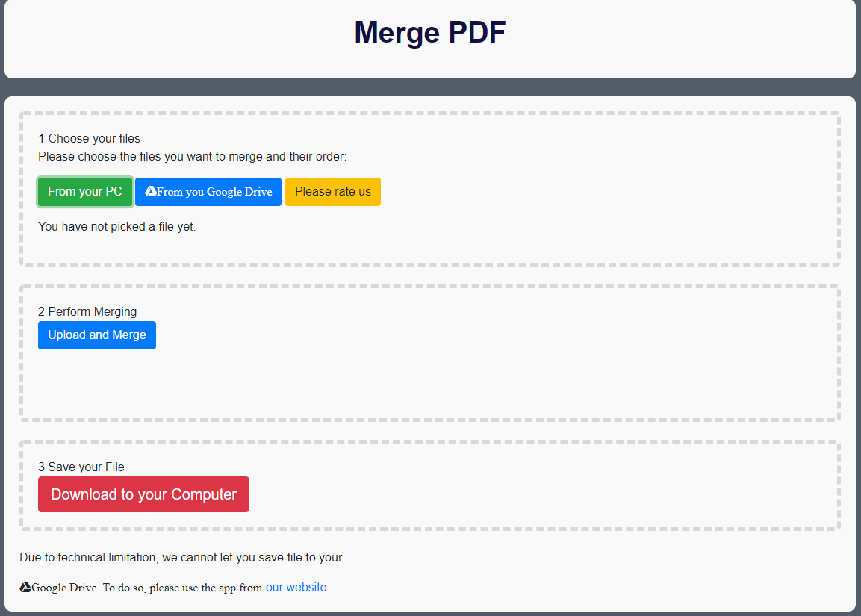Select the 3 Save your File step label
Viewport: 861px width, 616px height.
pos(81,467)
